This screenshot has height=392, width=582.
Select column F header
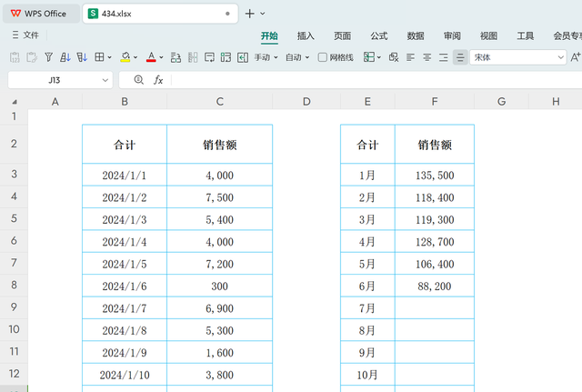[435, 101]
